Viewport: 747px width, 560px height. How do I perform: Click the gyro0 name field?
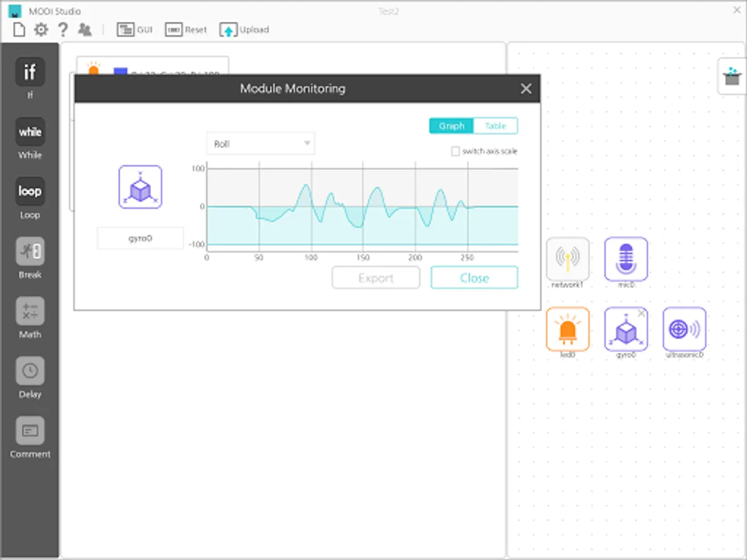(140, 238)
